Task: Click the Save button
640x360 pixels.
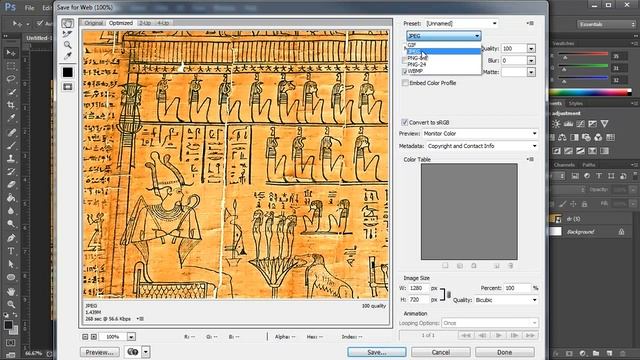Action: coord(377,352)
